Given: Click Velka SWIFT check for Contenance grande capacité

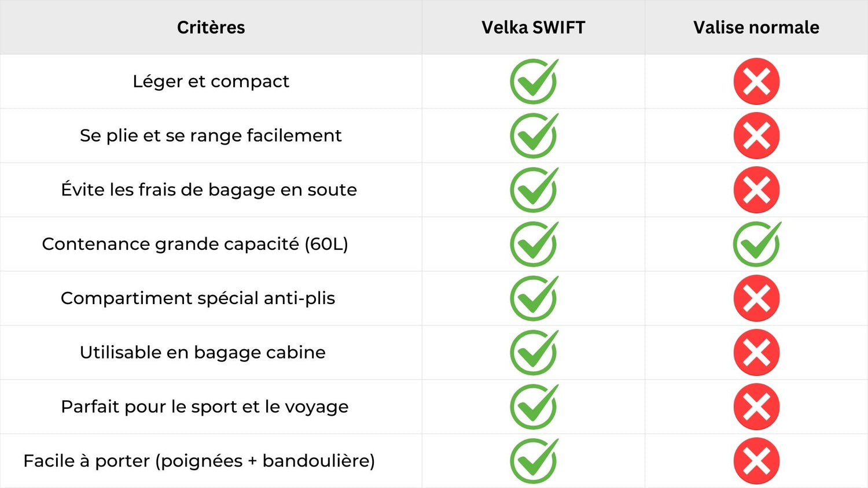Looking at the screenshot, I should 534,244.
